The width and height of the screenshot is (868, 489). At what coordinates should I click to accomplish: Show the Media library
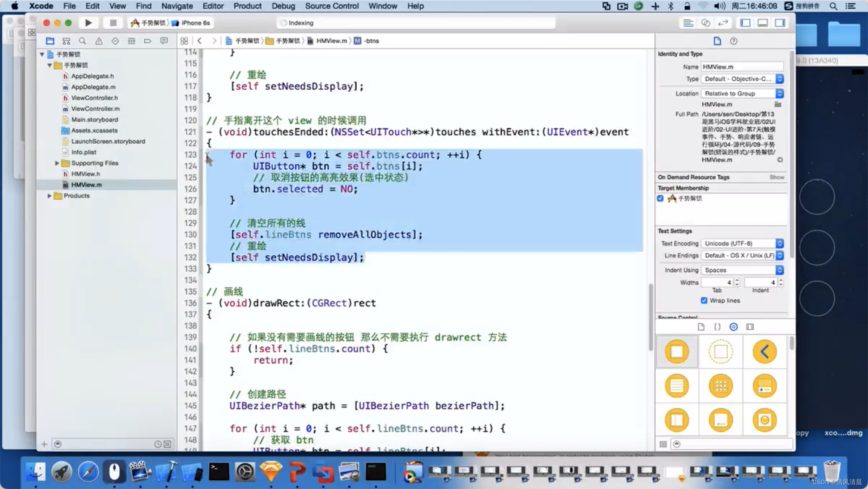(750, 327)
